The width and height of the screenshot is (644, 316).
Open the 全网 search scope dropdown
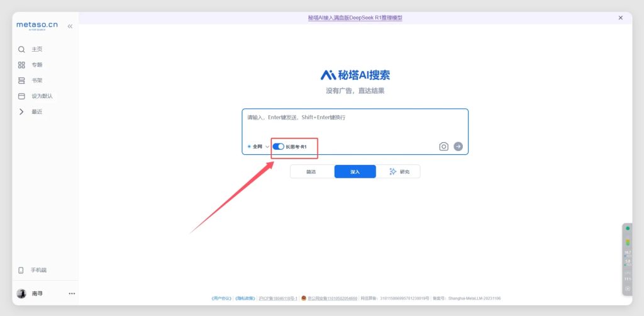(x=258, y=146)
